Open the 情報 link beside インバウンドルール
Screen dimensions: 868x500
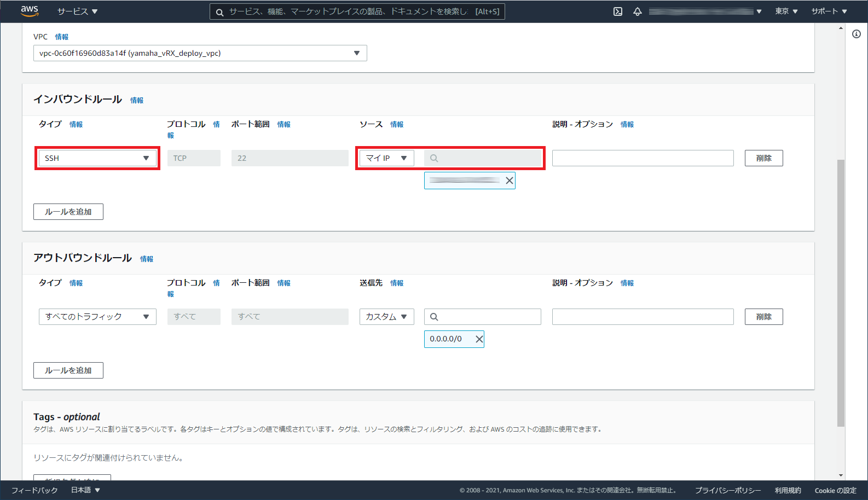137,100
